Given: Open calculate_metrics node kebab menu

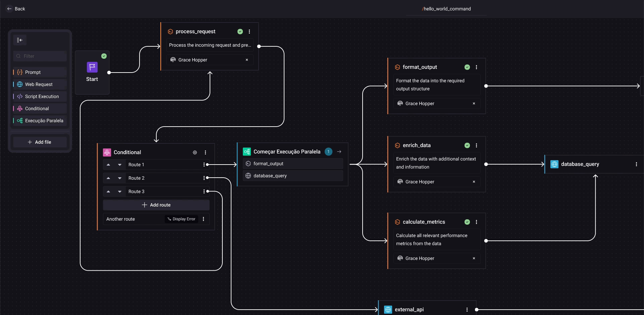Looking at the screenshot, I should click(476, 222).
